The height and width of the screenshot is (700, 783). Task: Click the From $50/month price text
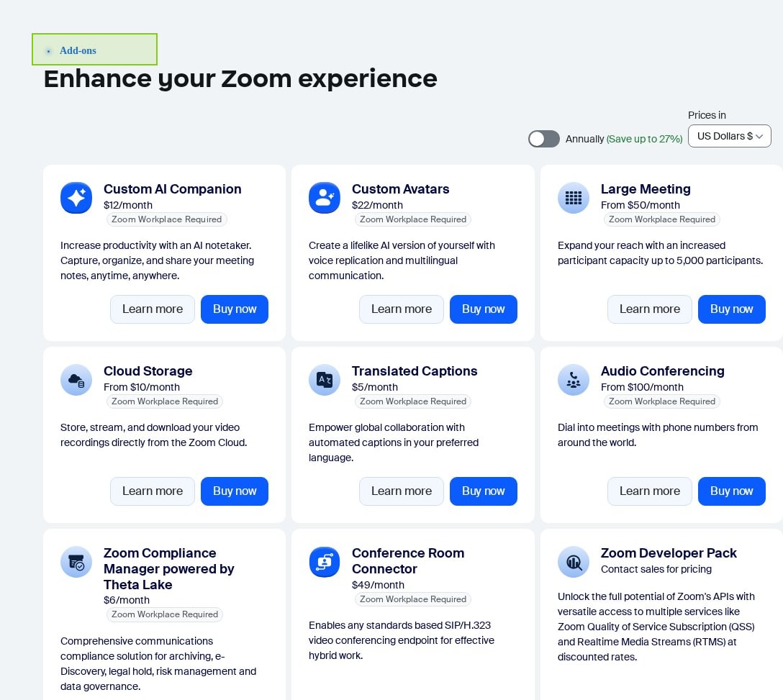click(641, 205)
